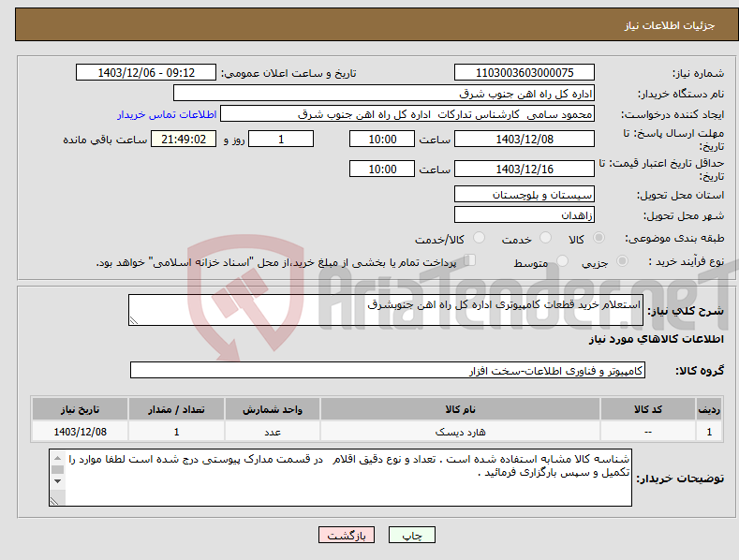739x560 pixels.
Task: Click scroll down arrow in buyer notes
Action: point(57,481)
